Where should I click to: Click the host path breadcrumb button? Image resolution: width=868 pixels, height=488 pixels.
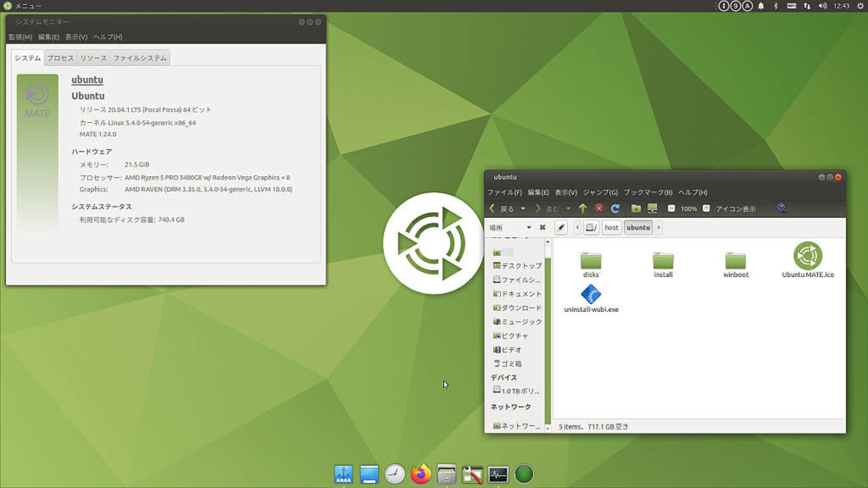(611, 228)
